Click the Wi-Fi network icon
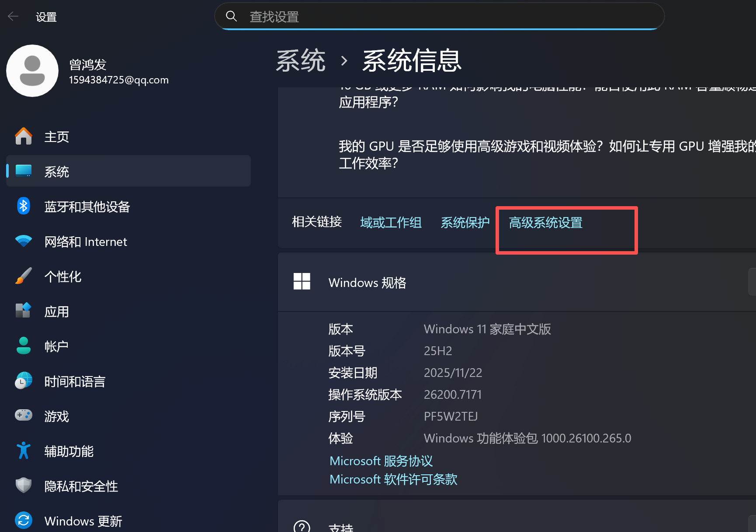 click(24, 241)
